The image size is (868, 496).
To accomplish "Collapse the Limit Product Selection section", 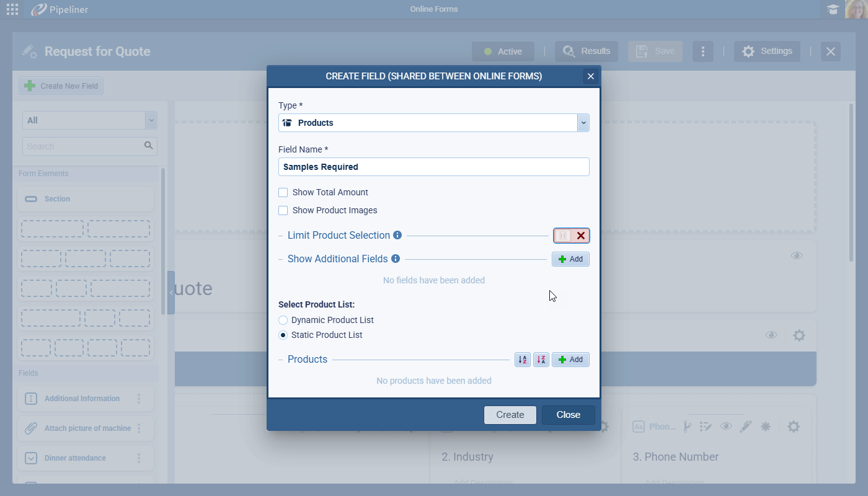I will 281,236.
